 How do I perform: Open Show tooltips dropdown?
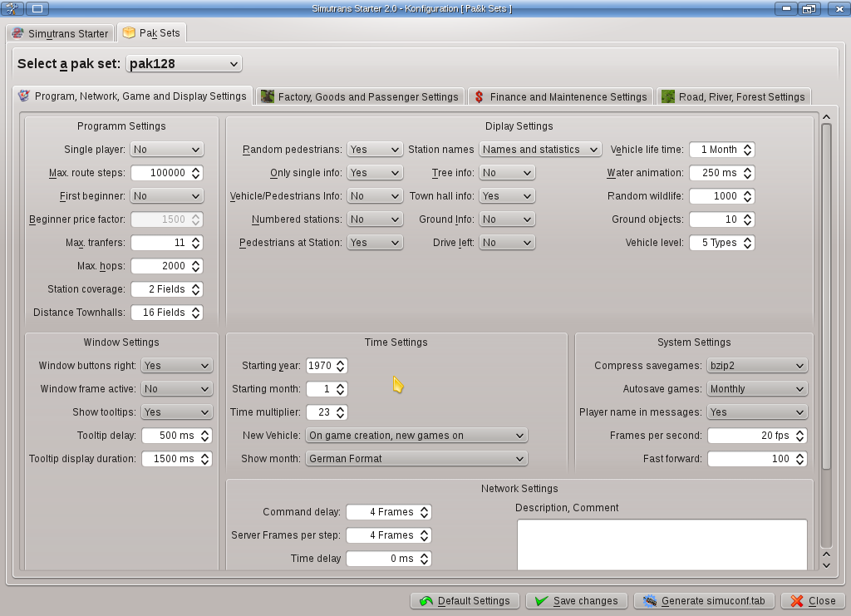pos(176,412)
